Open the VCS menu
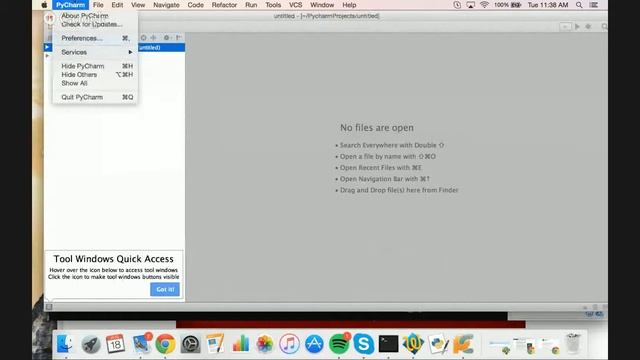Image resolution: width=640 pixels, height=360 pixels. pos(296,5)
